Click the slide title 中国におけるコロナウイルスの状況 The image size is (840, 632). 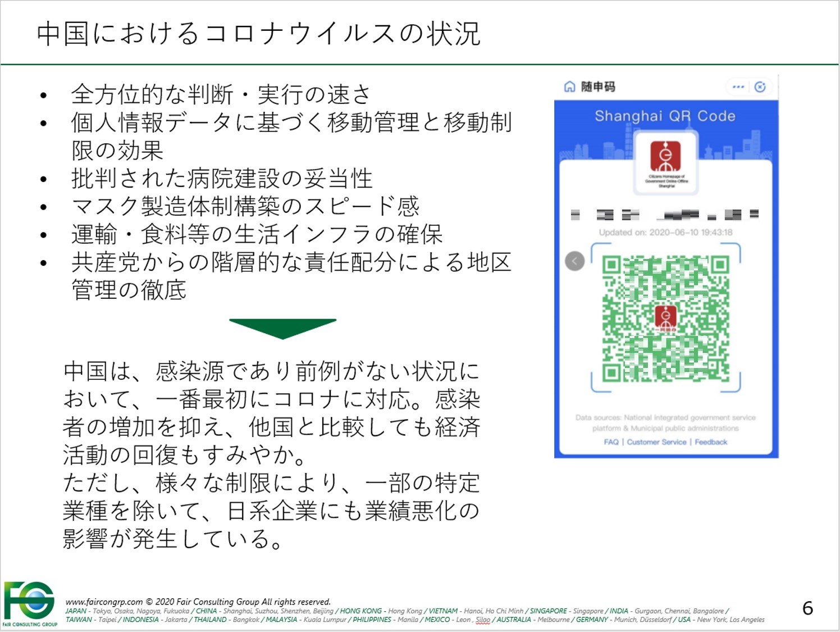[258, 33]
